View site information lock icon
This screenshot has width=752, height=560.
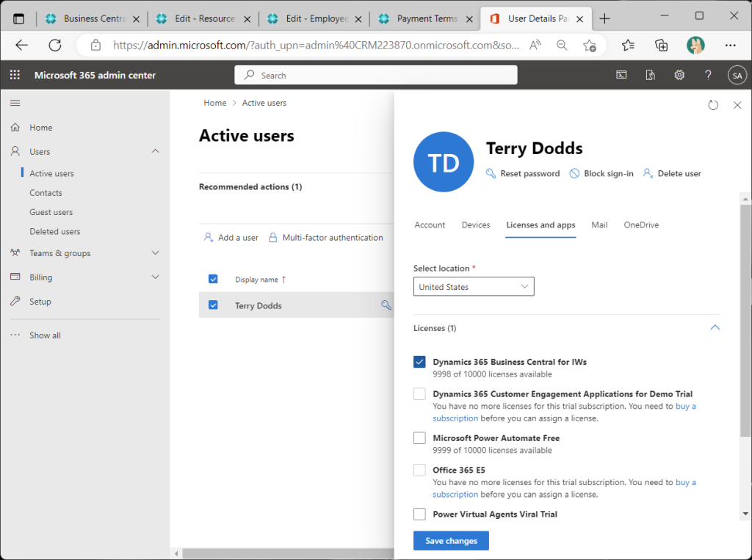(96, 45)
